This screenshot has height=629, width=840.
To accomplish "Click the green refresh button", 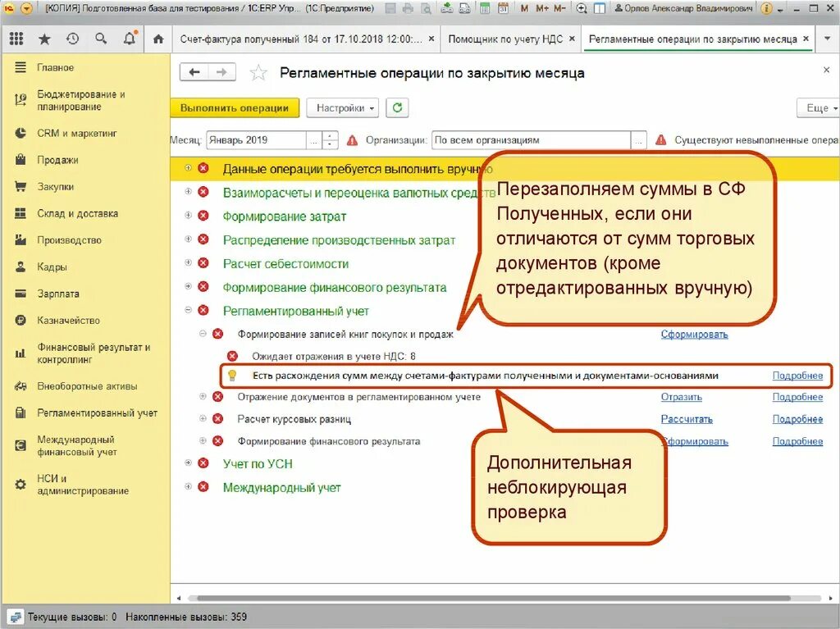I will coord(397,107).
